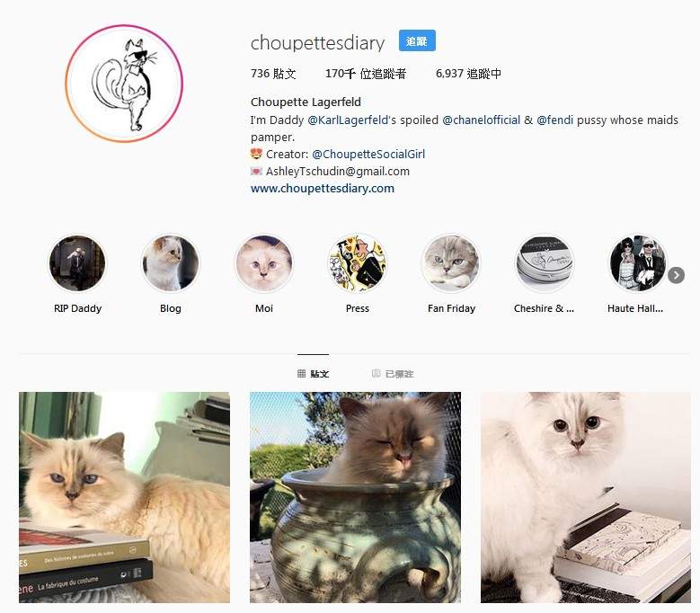The height and width of the screenshot is (613, 700).
Task: Switch to the posts grid tab
Action: [313, 374]
